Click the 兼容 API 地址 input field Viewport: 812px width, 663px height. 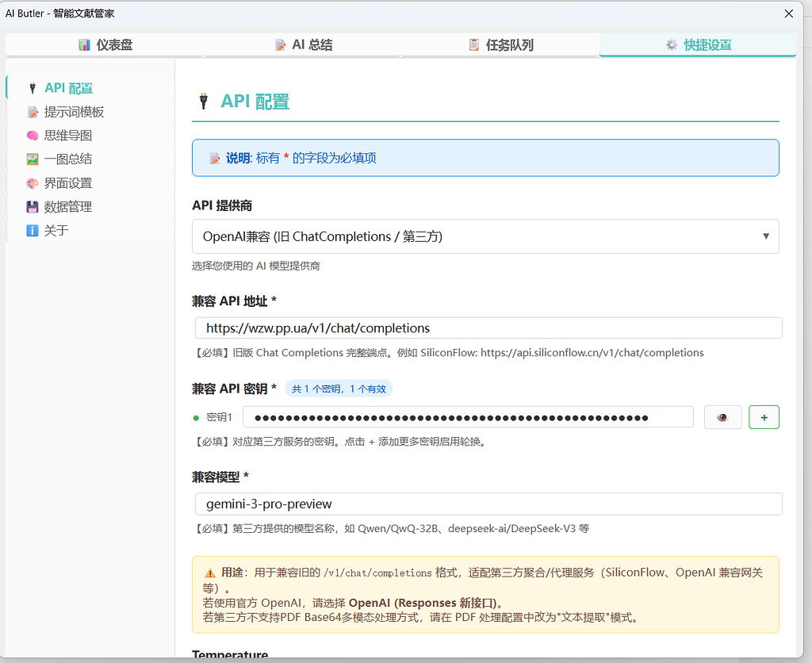(488, 328)
